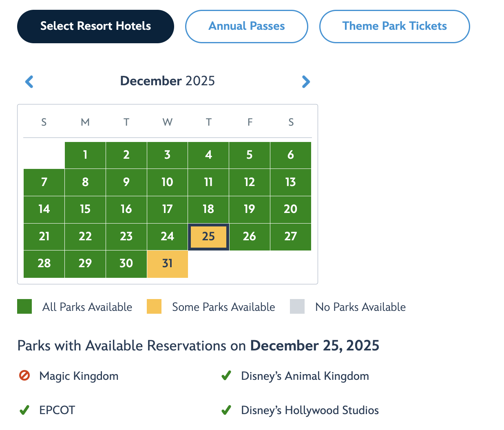The image size is (504, 430).
Task: Pick December 9 on the calendar
Action: click(x=126, y=182)
